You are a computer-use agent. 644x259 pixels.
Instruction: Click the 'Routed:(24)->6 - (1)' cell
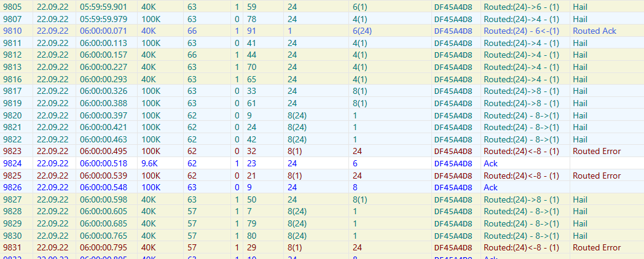coord(522,7)
